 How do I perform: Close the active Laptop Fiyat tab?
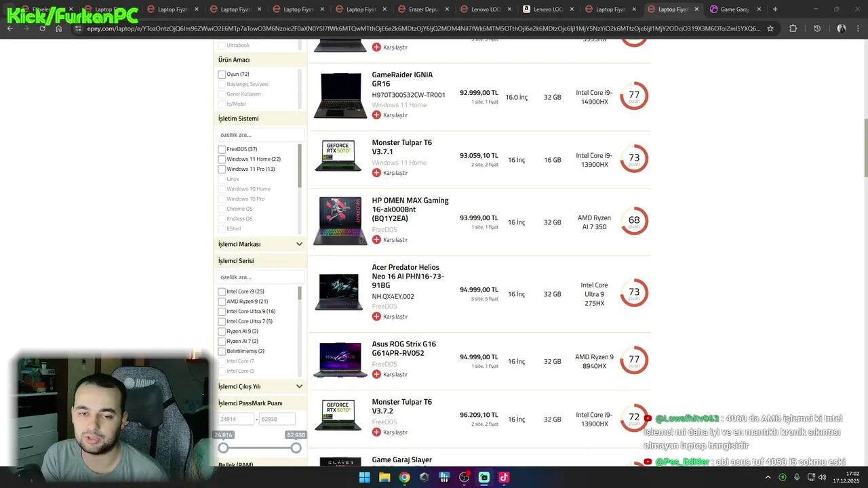(696, 9)
